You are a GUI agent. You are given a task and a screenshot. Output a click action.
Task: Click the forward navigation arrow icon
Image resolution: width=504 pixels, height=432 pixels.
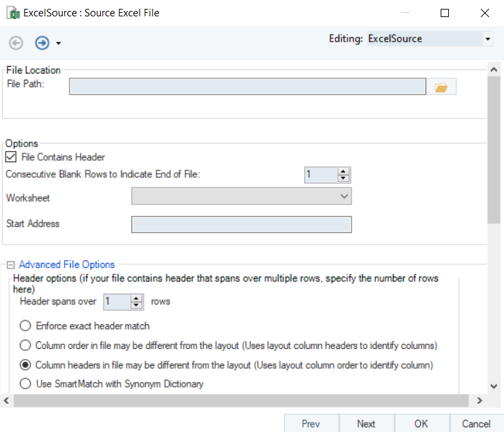[x=42, y=43]
